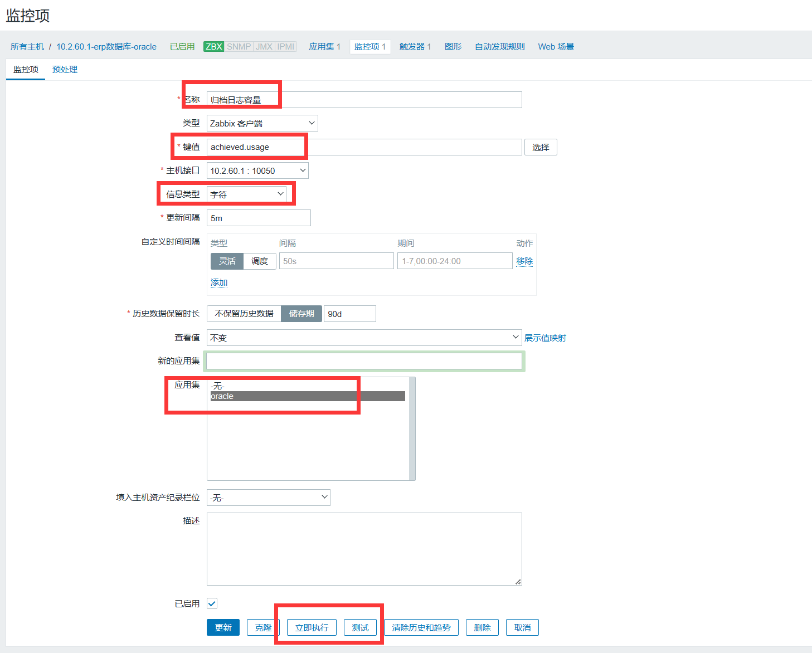Click the 展示值映射 link

[x=545, y=338]
